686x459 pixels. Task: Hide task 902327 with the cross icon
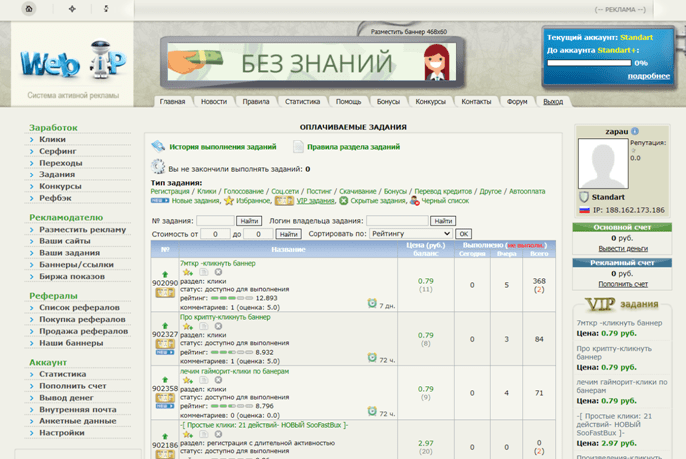click(x=218, y=326)
